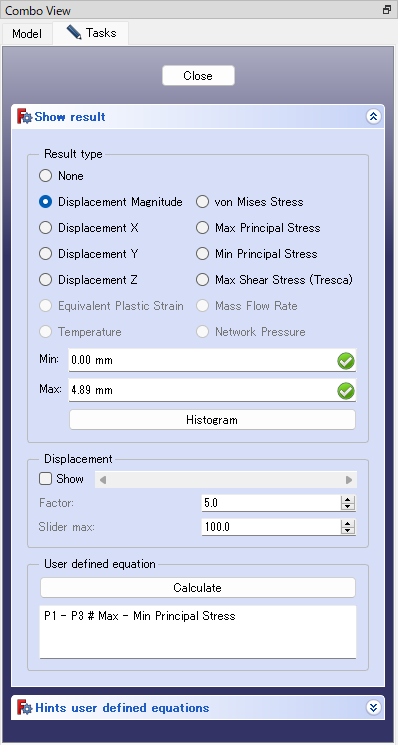Click the Calculate button
This screenshot has height=745, width=398.
click(198, 588)
